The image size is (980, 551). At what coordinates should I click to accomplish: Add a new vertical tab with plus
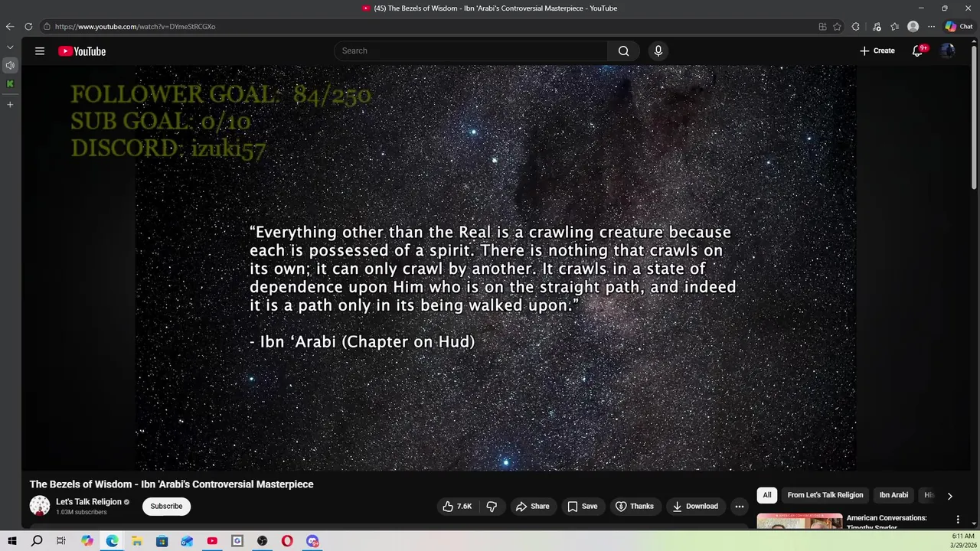[10, 104]
